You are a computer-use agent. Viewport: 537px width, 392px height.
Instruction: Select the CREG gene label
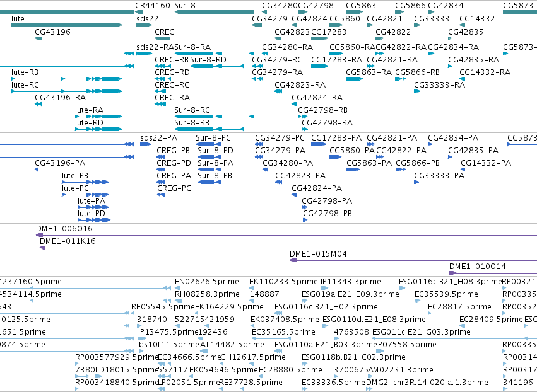[x=165, y=32]
